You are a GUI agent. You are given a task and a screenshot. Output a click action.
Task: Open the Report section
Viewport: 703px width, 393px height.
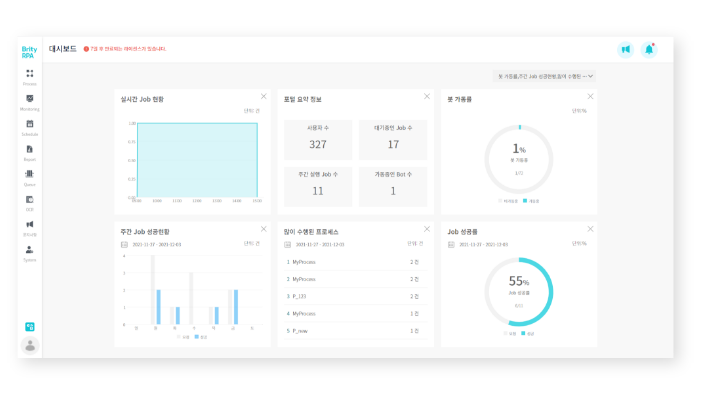coord(30,152)
